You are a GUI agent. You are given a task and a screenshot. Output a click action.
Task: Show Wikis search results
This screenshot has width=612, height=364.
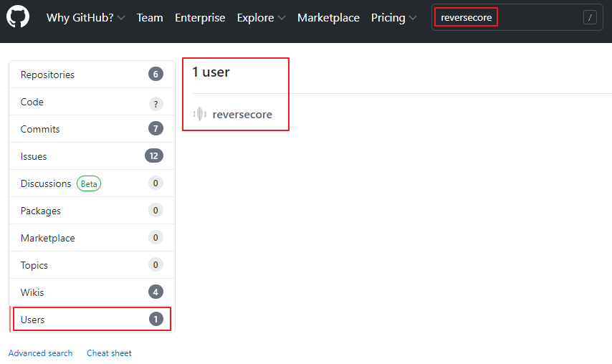tap(92, 292)
